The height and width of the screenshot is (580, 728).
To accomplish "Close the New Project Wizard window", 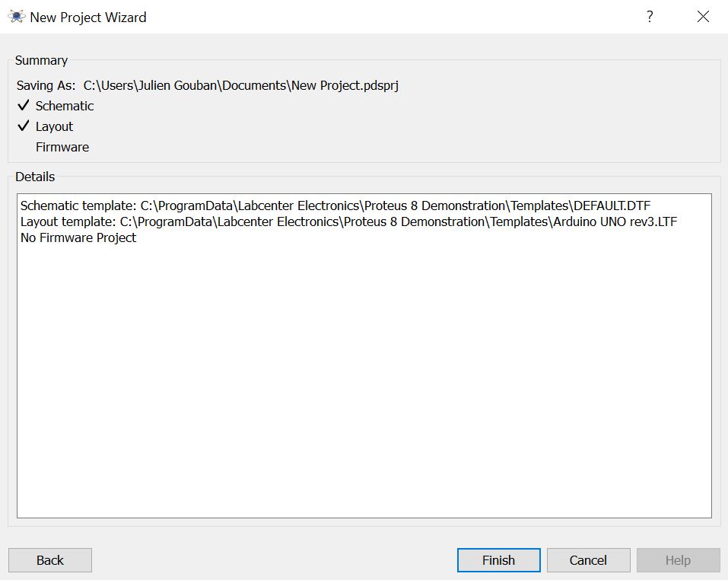I will (703, 17).
